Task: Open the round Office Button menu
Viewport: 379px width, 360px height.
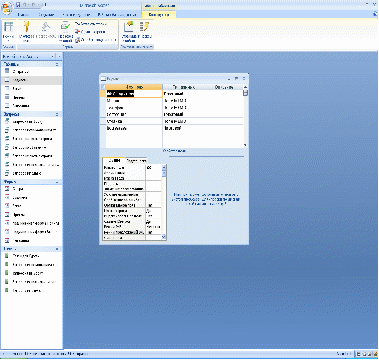Action: (7, 7)
